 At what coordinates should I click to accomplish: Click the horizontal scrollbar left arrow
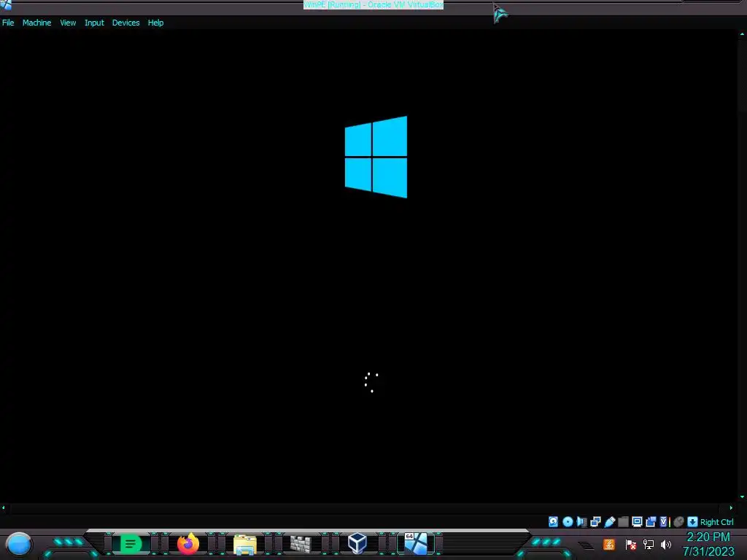click(4, 507)
